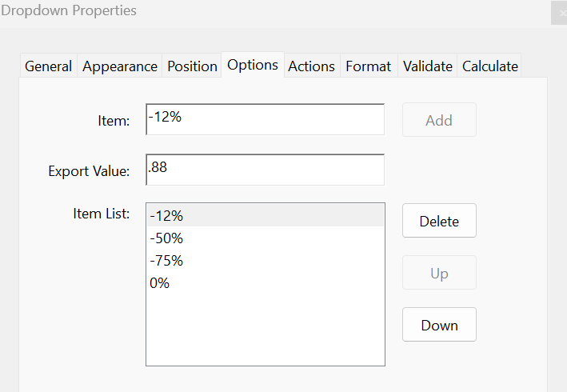The width and height of the screenshot is (567, 392).
Task: Switch to the General tab
Action: [48, 66]
